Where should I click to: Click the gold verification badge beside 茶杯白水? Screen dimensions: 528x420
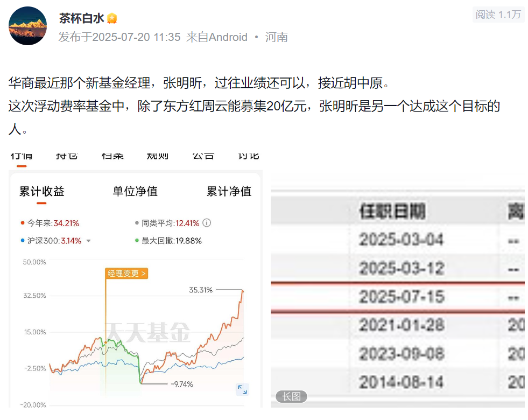coord(112,18)
